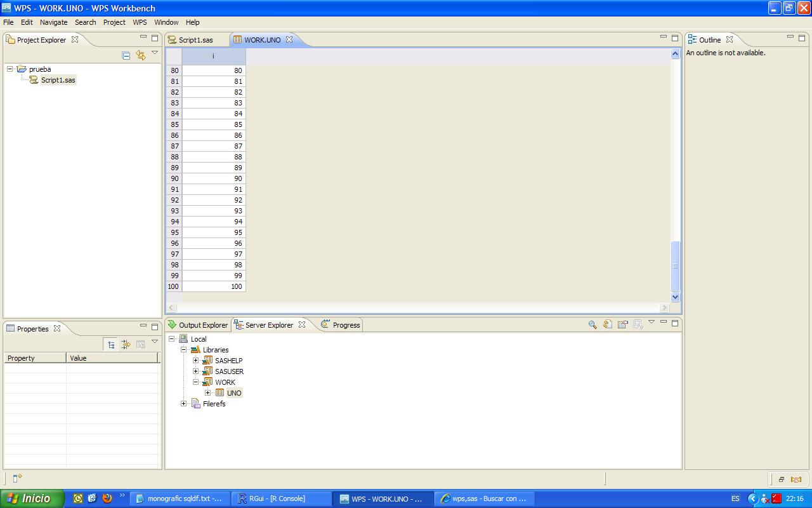Open the Navigate menu
This screenshot has width=812, height=508.
[53, 22]
